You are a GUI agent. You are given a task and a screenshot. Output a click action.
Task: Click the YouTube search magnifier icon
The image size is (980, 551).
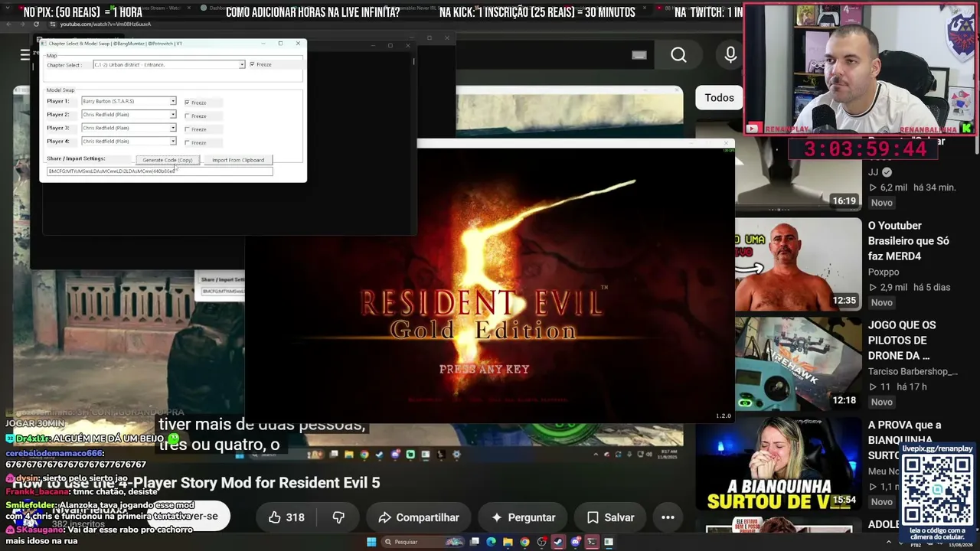pos(678,54)
